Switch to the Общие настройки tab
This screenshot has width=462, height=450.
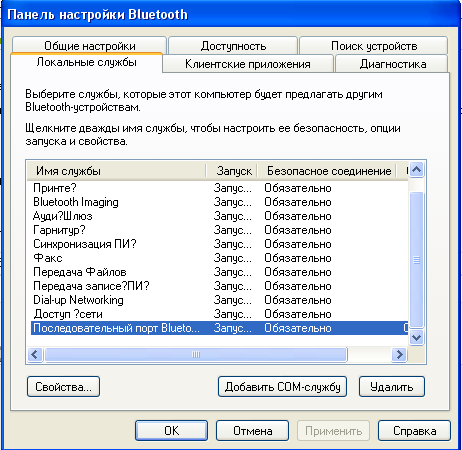tap(89, 45)
